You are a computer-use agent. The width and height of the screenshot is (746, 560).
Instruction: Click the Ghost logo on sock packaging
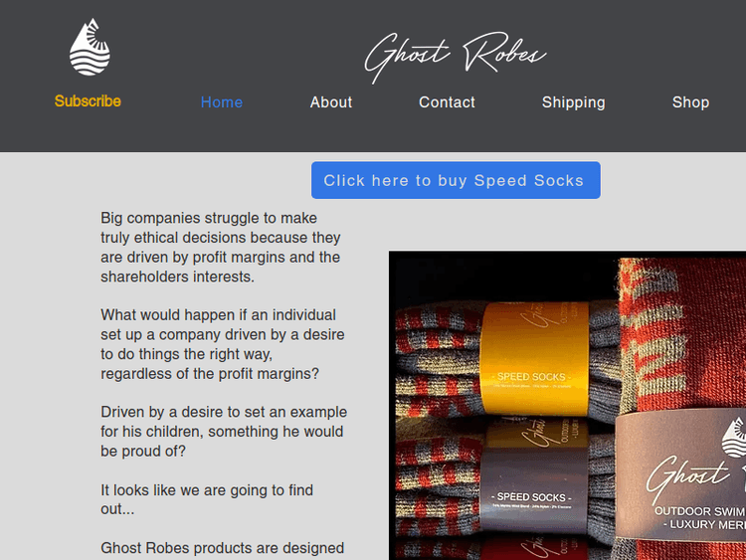click(x=688, y=478)
